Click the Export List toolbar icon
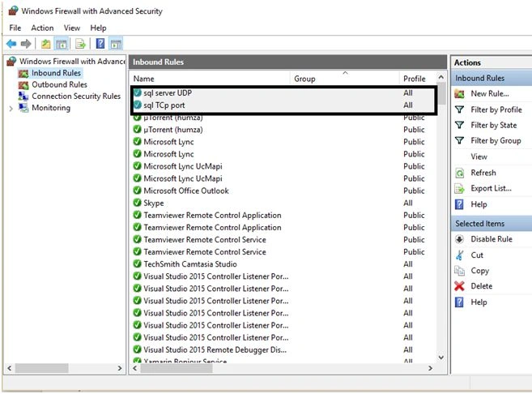532x394 pixels. 80,44
